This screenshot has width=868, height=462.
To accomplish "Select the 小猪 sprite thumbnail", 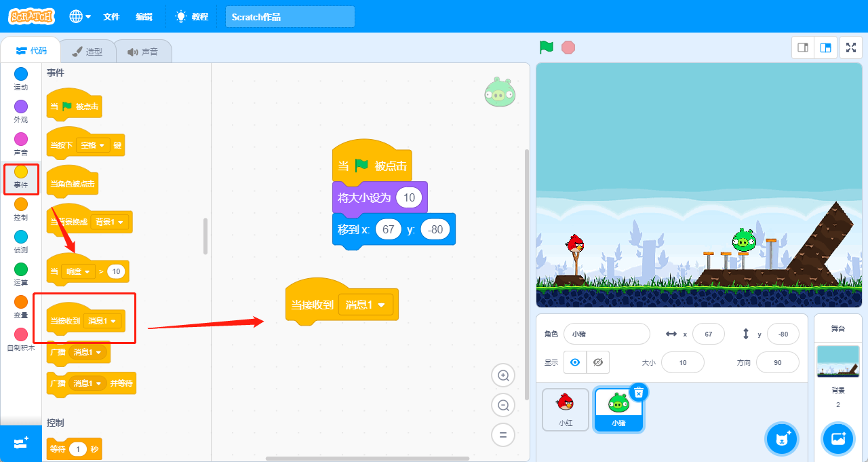I will coord(618,410).
